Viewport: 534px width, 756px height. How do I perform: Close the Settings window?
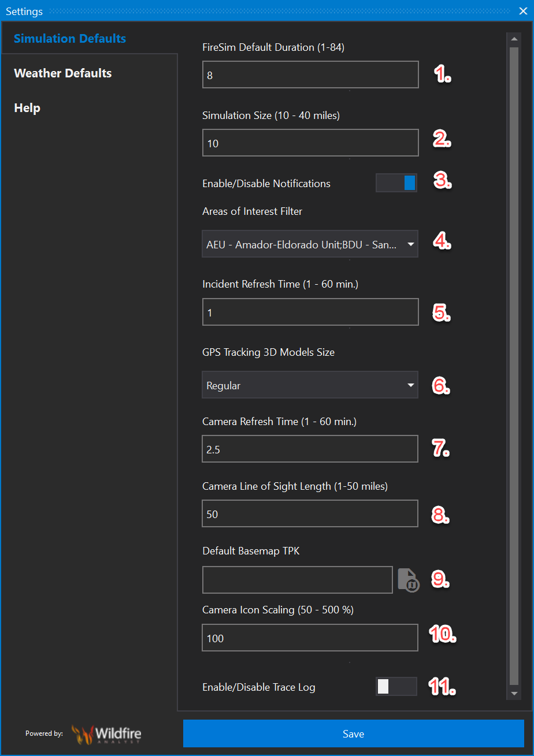pyautogui.click(x=523, y=11)
